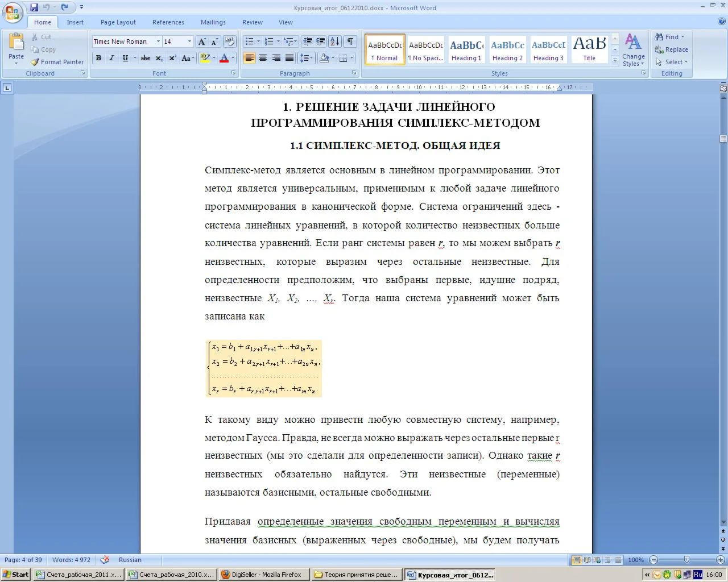Open the Font dialog launcher
Viewport: 728px width, 582px height.
click(234, 73)
